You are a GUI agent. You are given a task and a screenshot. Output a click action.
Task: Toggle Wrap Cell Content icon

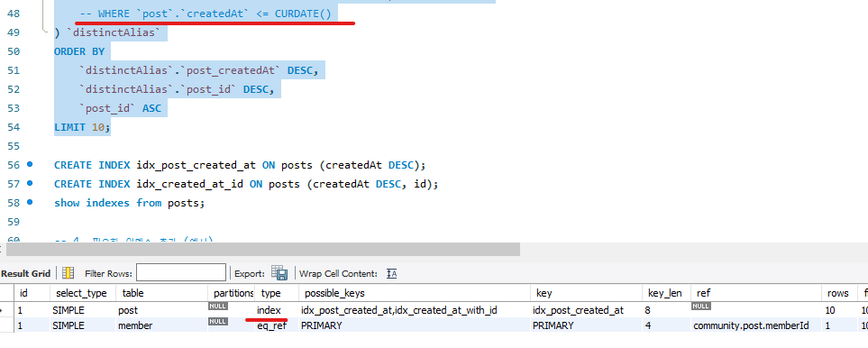[x=391, y=273]
